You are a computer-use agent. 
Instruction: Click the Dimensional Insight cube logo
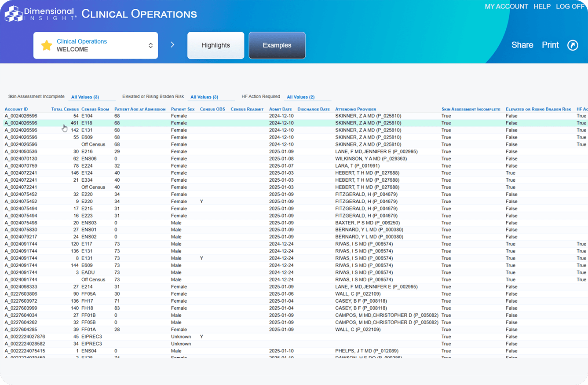(13, 14)
